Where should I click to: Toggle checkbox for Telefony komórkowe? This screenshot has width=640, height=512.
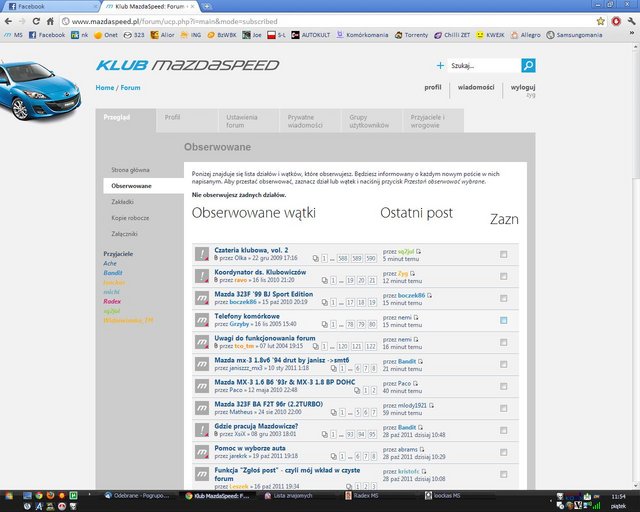(504, 321)
